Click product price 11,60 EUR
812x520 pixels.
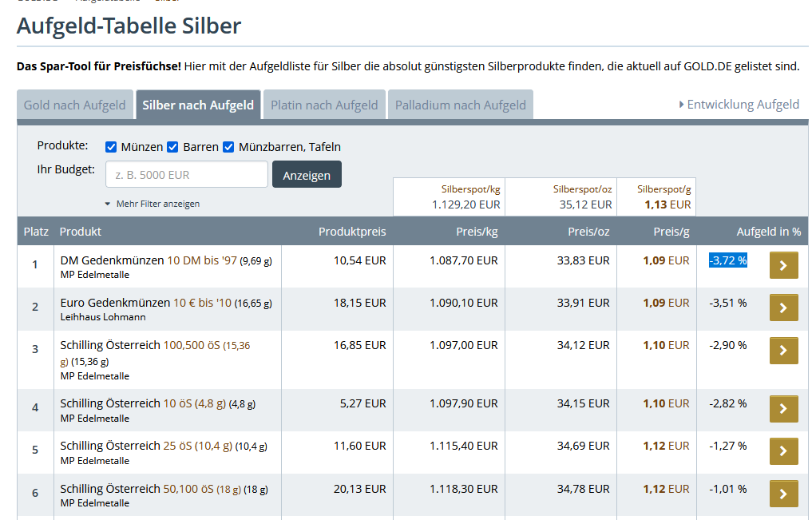pos(360,446)
